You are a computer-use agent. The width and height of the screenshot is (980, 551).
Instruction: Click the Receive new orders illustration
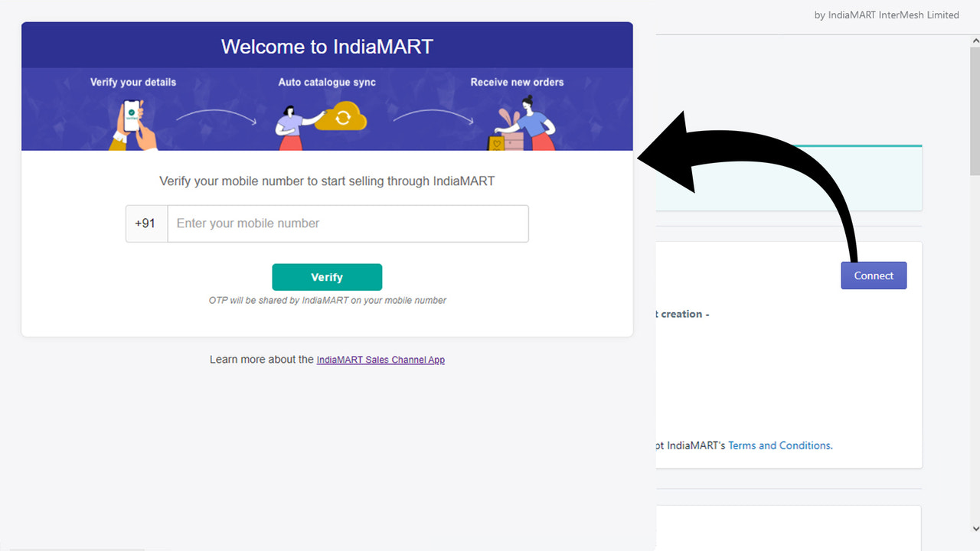point(521,122)
